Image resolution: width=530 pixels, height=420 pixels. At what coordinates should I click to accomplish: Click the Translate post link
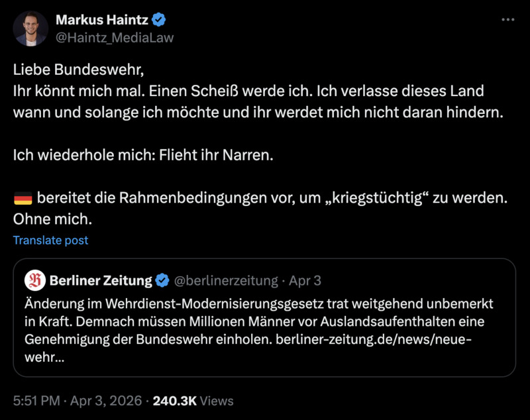pyautogui.click(x=49, y=241)
